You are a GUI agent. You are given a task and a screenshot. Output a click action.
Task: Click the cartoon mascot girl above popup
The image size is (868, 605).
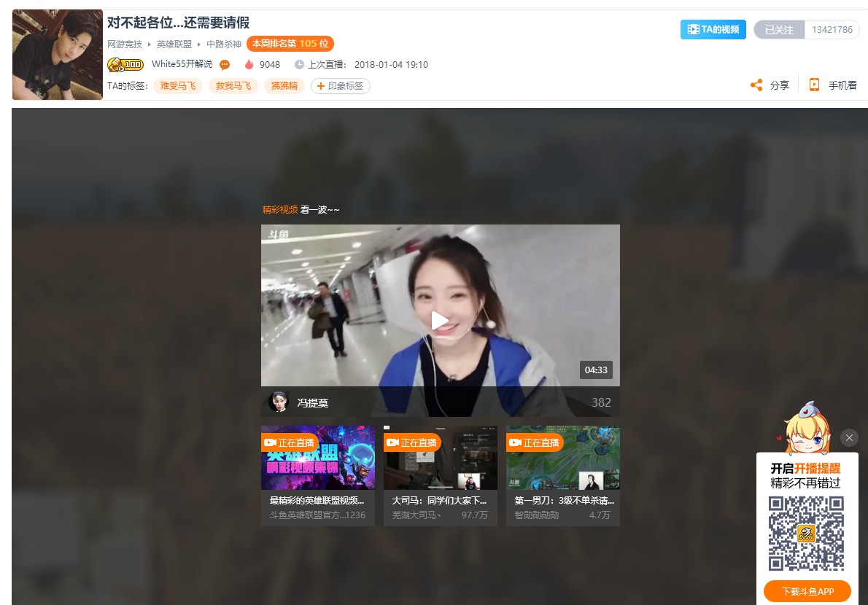pyautogui.click(x=807, y=427)
